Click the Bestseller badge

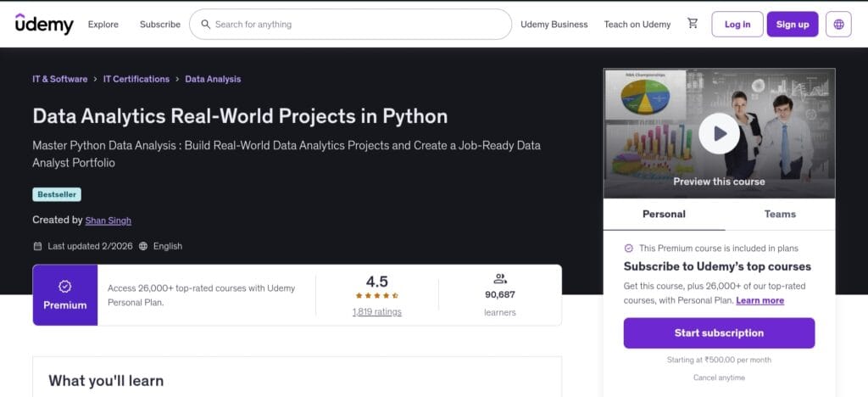[57, 194]
